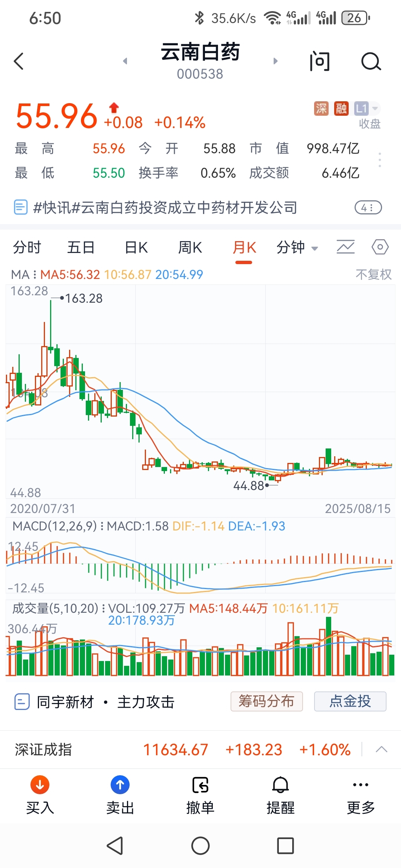Tap the 深 exchange badge
The width and height of the screenshot is (401, 868).
[321, 108]
